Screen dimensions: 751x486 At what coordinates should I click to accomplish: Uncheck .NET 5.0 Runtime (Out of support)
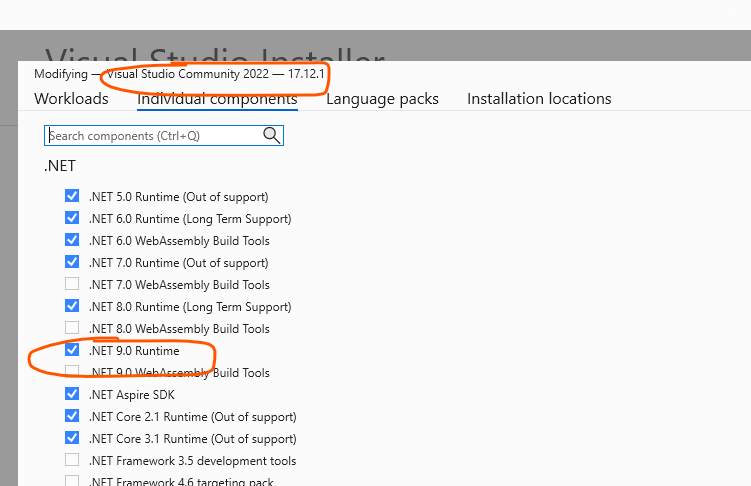pos(72,196)
